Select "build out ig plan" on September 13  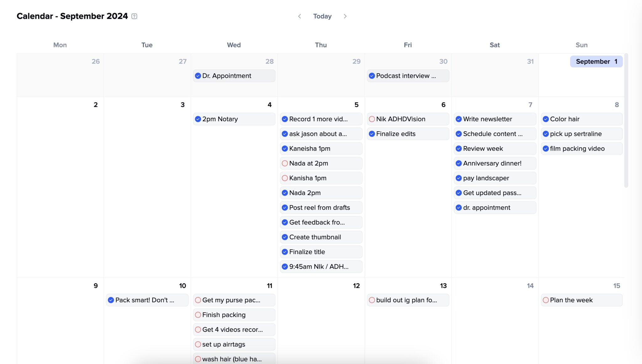coord(408,300)
